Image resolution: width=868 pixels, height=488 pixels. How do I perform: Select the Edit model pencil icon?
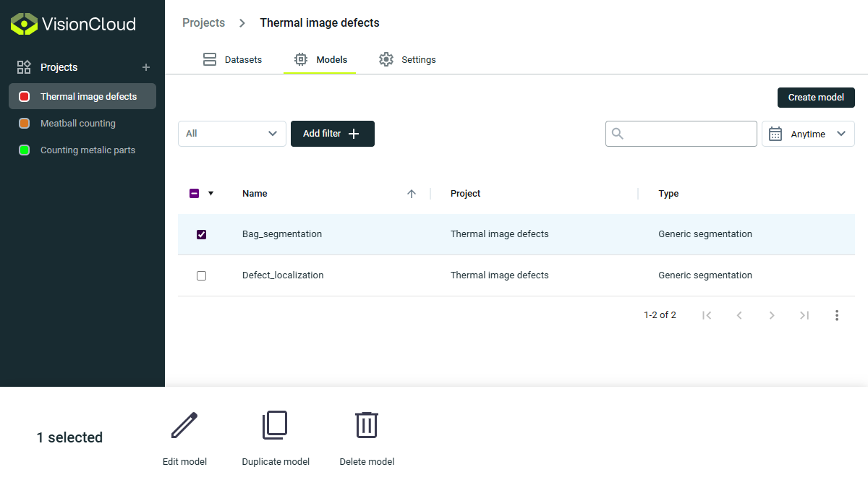tap(184, 425)
